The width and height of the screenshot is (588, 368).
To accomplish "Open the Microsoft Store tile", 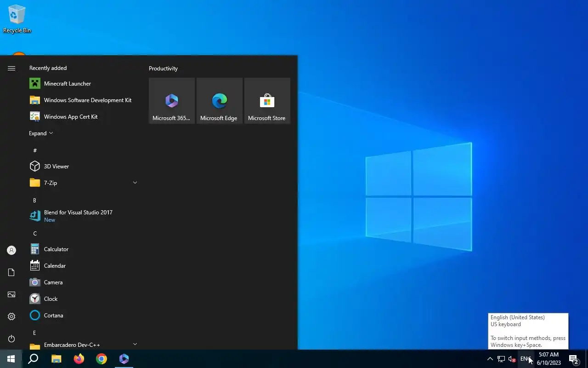I will [x=267, y=101].
